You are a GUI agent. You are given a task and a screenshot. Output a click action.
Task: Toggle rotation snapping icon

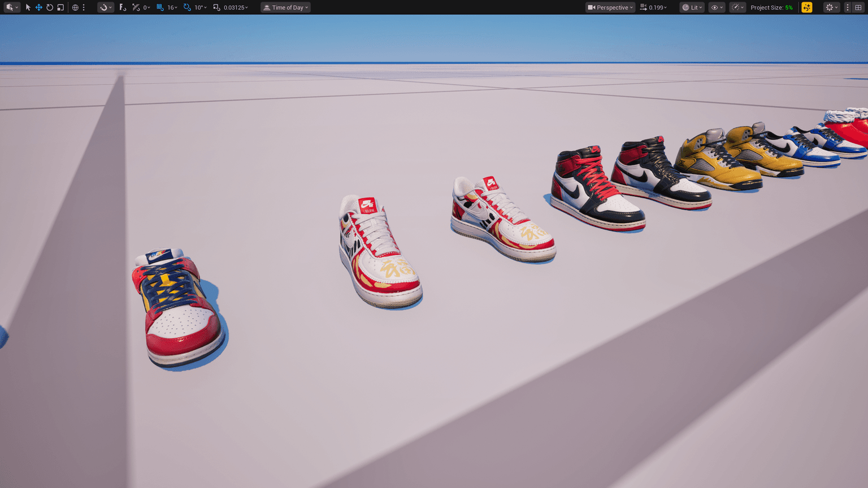point(187,7)
